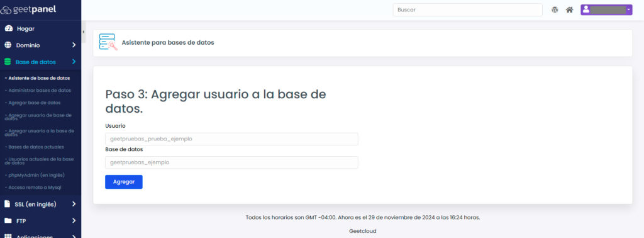Open the user account dropdown arrow
644x238 pixels.
point(628,10)
